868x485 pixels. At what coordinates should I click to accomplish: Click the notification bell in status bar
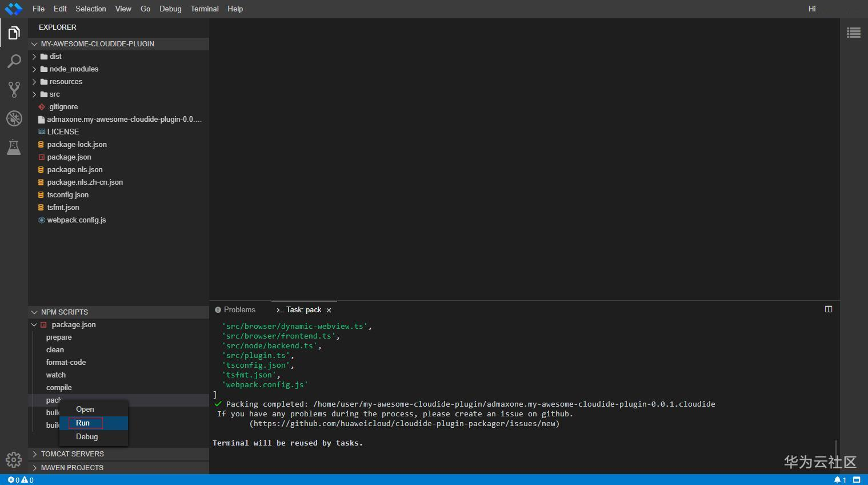coord(838,480)
